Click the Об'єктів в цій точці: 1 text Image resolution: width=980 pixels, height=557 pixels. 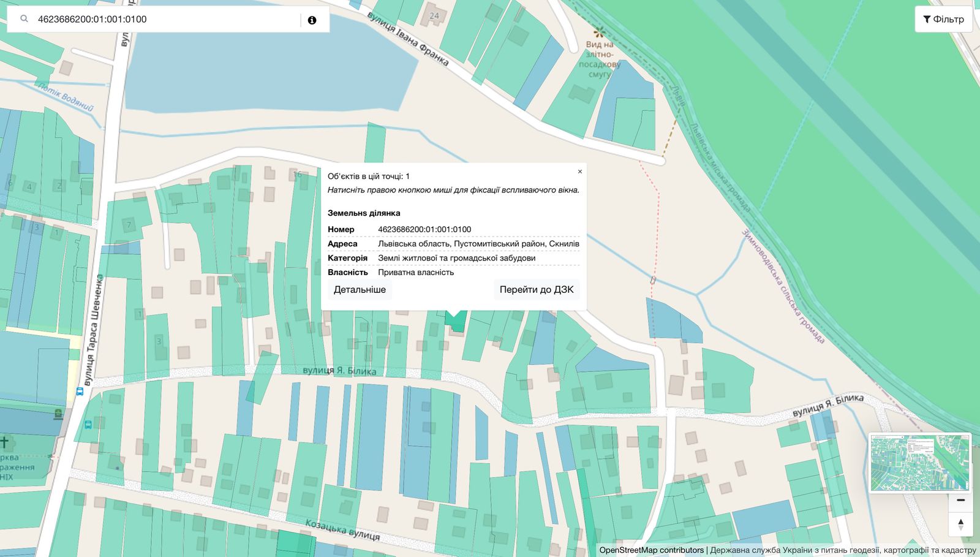point(369,176)
